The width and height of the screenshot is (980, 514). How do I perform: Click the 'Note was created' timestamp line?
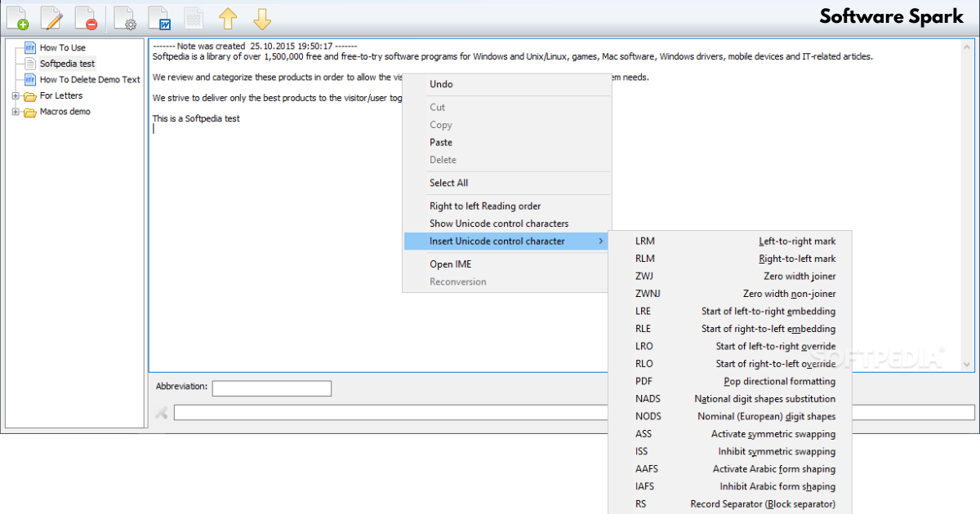coord(255,47)
